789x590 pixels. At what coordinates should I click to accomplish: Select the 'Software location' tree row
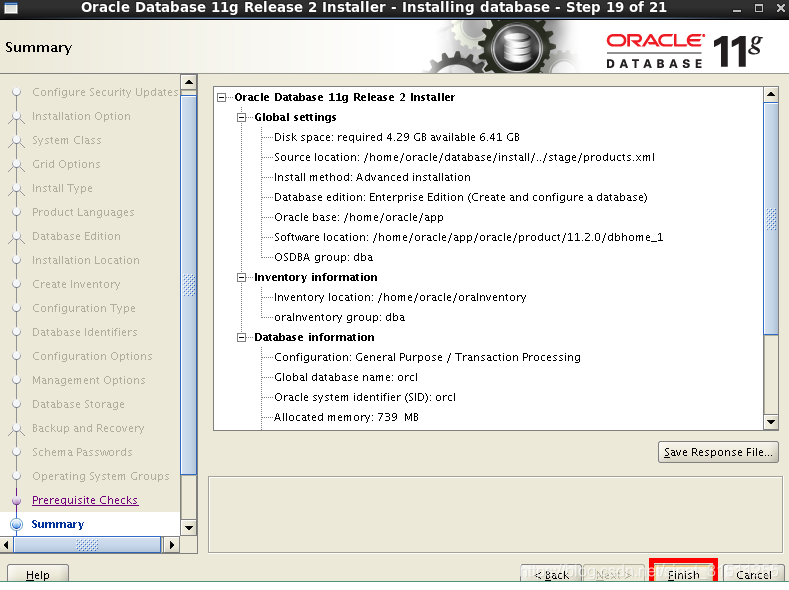pos(468,237)
